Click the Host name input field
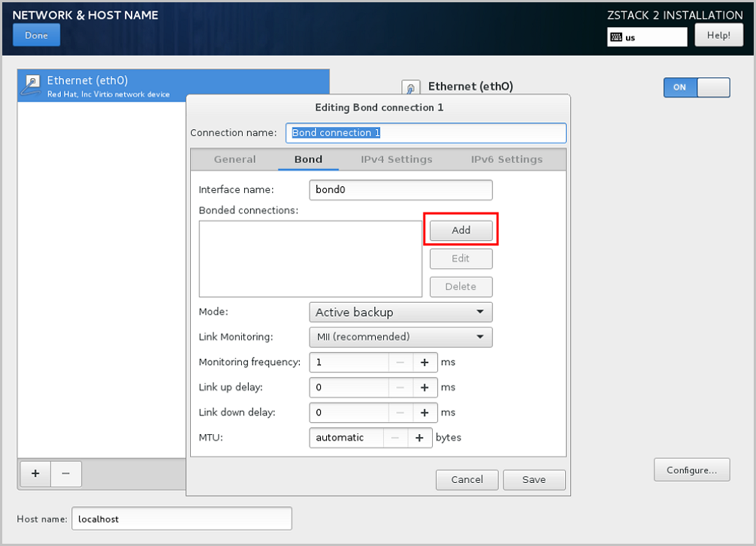This screenshot has height=546, width=756. coord(181,519)
